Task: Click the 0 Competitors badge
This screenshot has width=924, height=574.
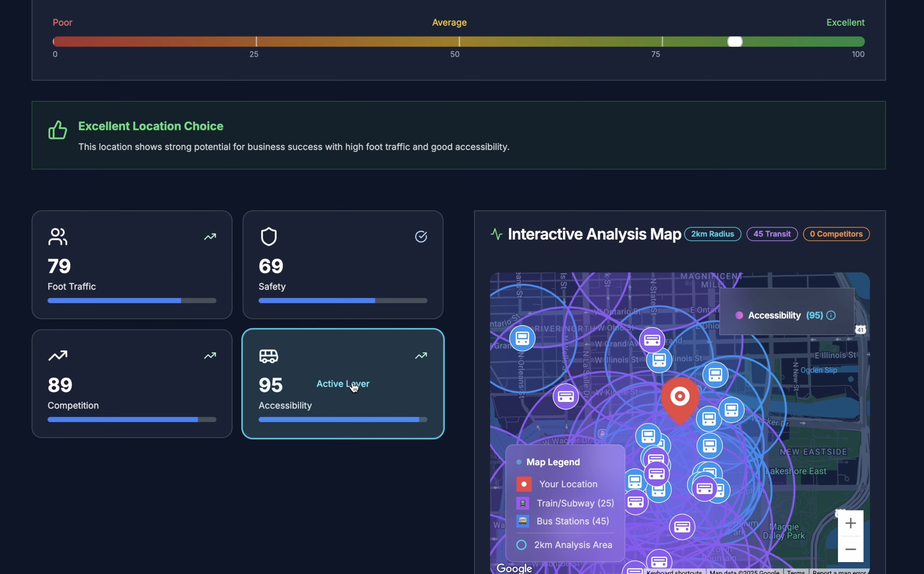Action: click(836, 234)
